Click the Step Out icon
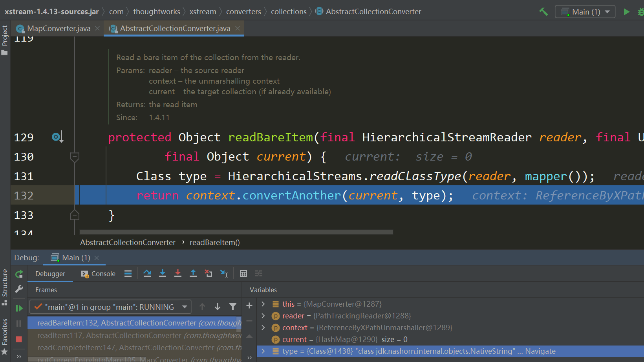 click(x=193, y=273)
